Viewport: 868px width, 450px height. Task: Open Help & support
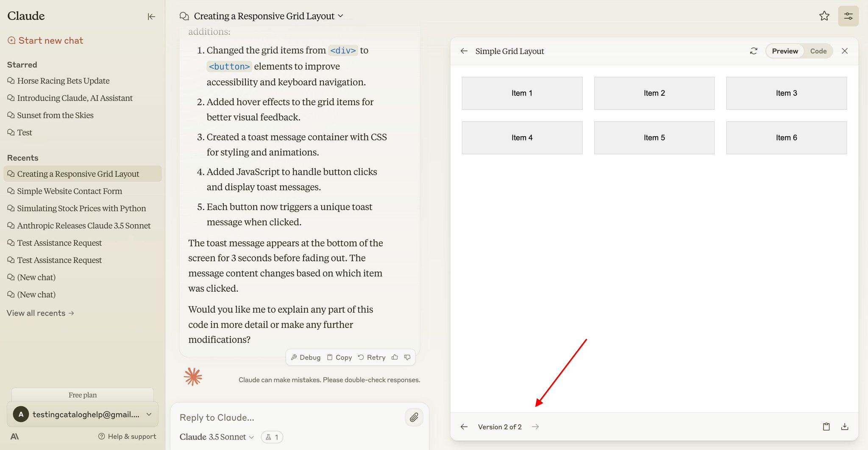127,436
